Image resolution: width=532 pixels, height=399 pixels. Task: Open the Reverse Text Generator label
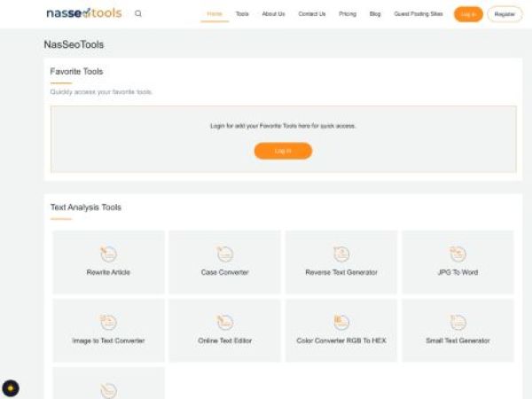[x=341, y=272]
